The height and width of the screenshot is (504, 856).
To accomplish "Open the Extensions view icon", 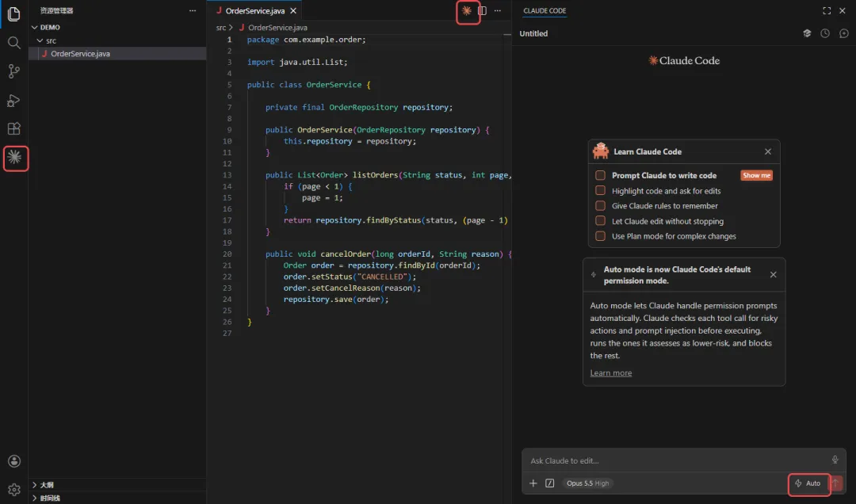I will pos(14,128).
